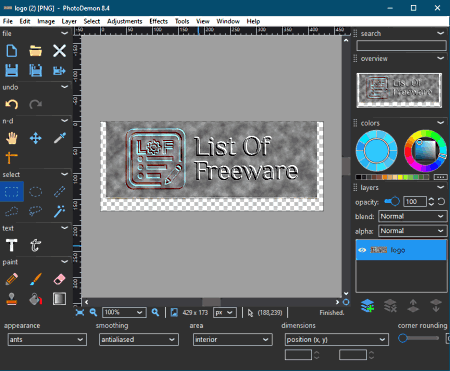Screen dimensions: 450x371
Task: Click the Add new layer icon
Action: (x=367, y=306)
